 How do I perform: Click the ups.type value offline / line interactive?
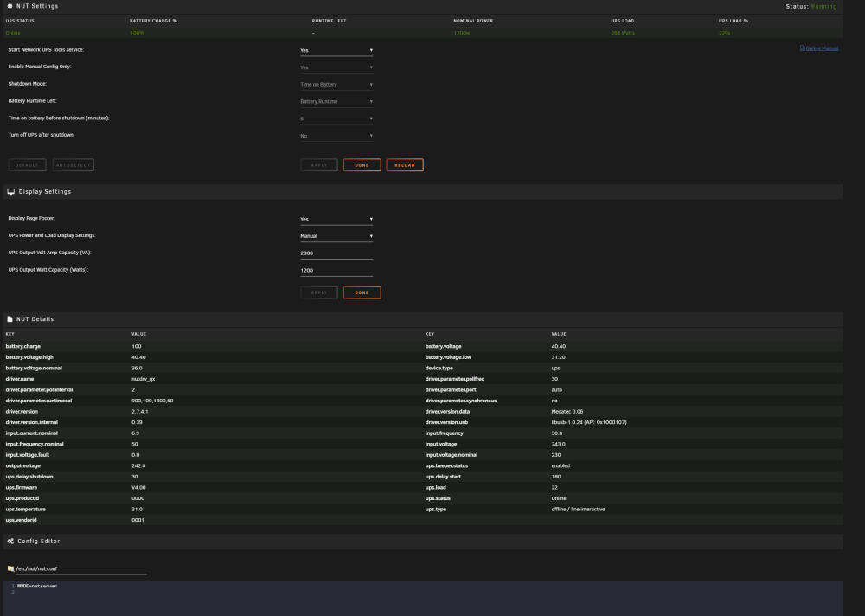(x=578, y=510)
